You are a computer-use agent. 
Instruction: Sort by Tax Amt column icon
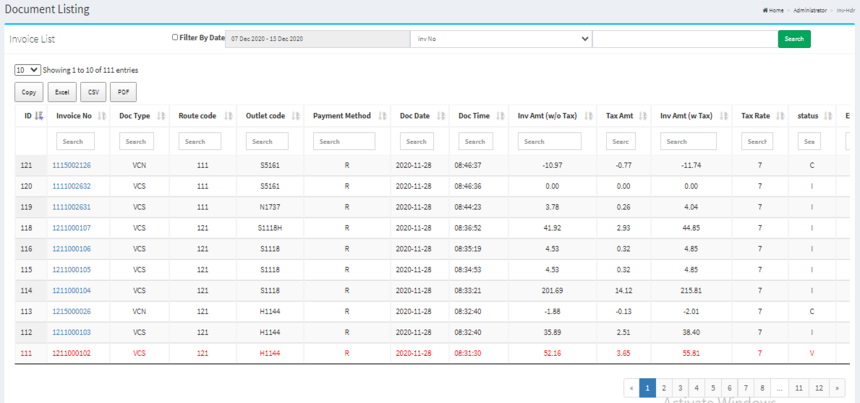pyautogui.click(x=643, y=116)
